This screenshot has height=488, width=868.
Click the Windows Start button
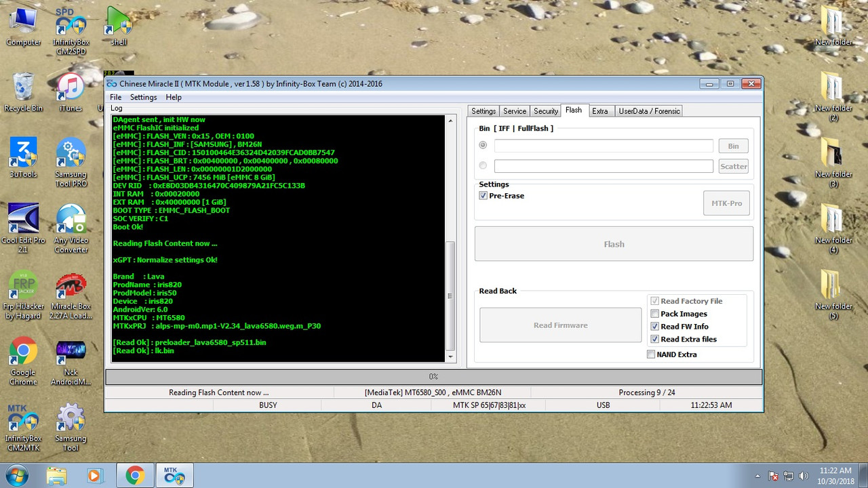coord(18,476)
